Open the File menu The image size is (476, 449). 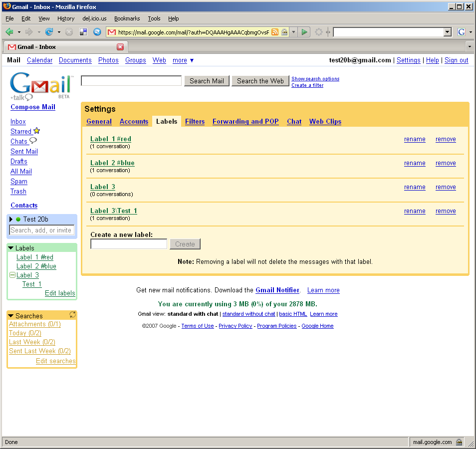(9, 18)
